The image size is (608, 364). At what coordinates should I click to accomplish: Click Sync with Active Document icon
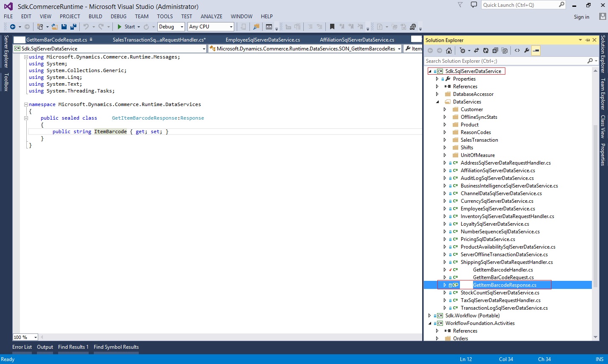(x=476, y=50)
